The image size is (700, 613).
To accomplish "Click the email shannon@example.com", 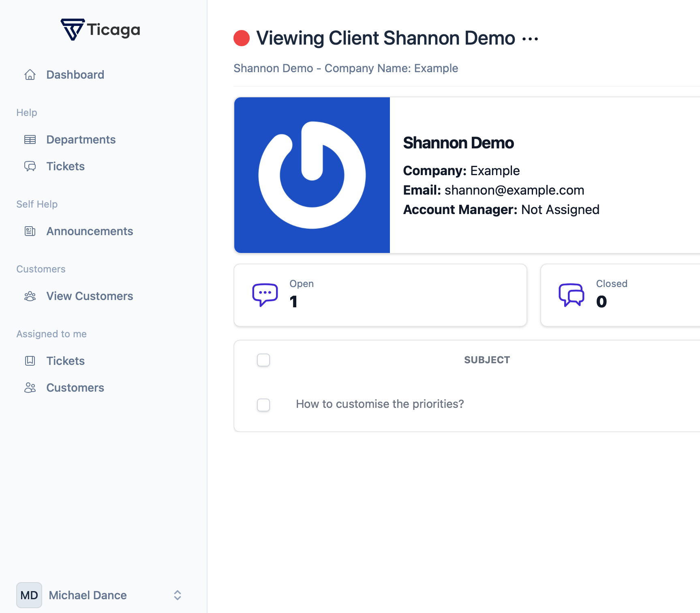I will (x=514, y=190).
